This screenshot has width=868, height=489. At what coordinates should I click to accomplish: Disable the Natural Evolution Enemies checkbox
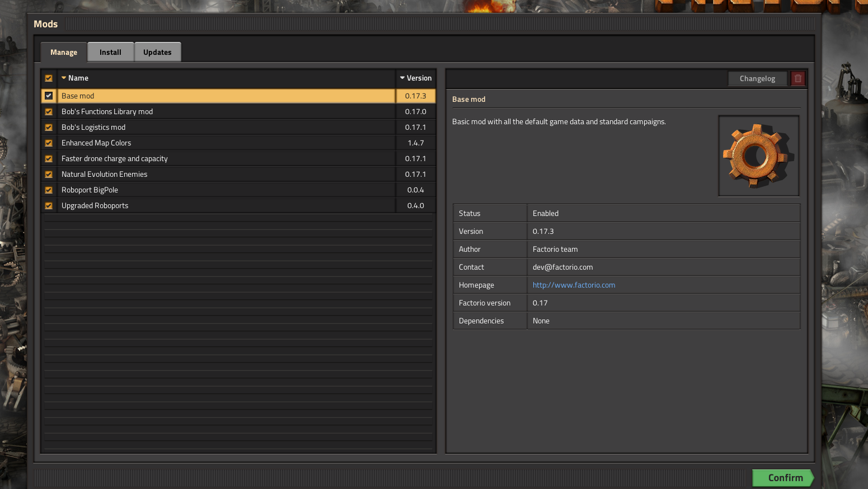tap(49, 174)
